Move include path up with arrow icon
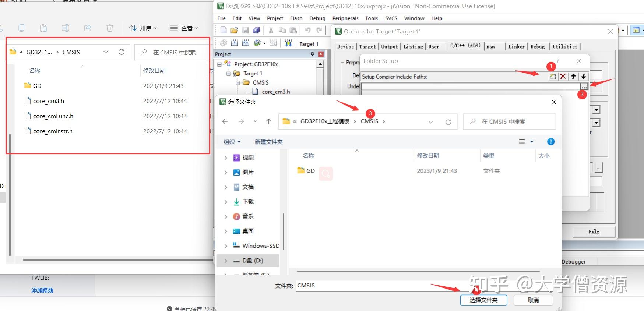644x311 pixels. click(x=573, y=77)
